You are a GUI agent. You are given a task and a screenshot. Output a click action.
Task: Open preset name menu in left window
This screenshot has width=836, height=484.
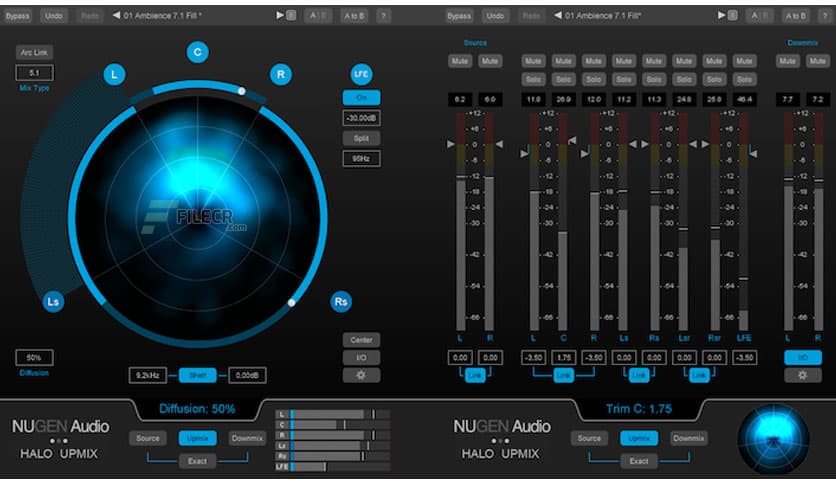point(163,15)
